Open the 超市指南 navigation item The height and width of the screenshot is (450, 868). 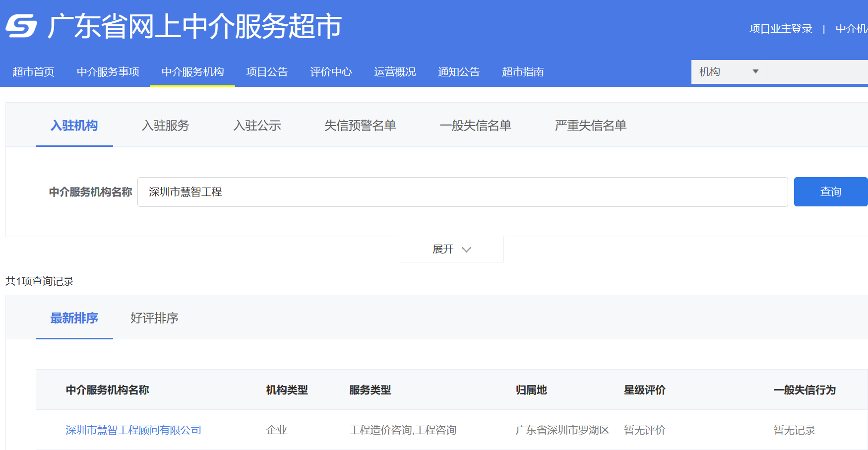tap(523, 72)
